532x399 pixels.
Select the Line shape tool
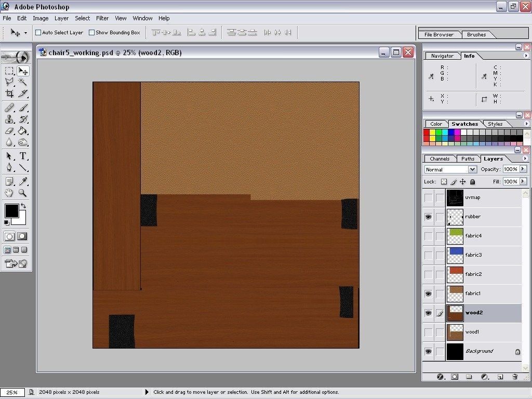pyautogui.click(x=23, y=167)
